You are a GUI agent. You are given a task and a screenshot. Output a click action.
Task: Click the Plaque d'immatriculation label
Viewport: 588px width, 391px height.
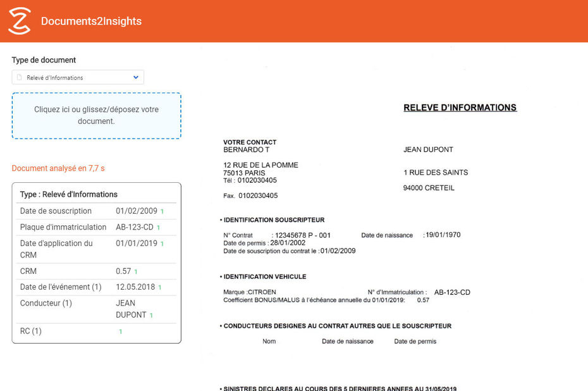point(63,227)
